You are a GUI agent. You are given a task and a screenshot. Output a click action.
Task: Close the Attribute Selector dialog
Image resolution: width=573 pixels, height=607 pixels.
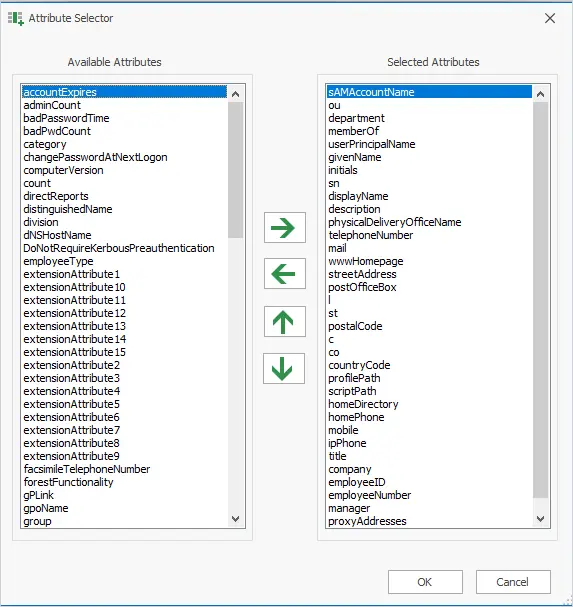click(550, 18)
